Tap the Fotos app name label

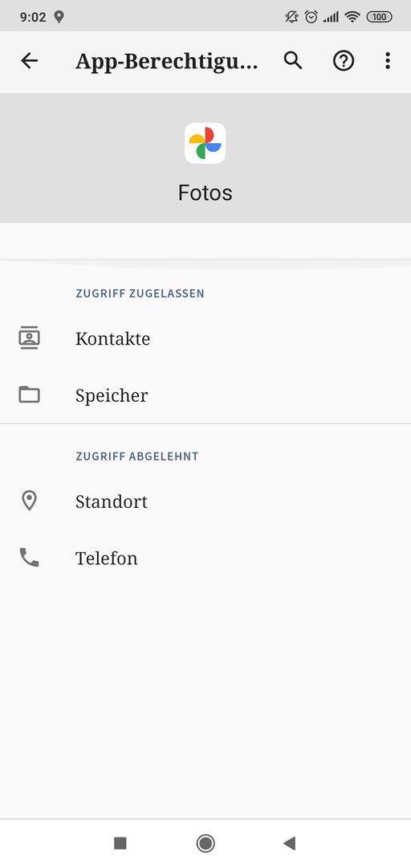click(205, 193)
